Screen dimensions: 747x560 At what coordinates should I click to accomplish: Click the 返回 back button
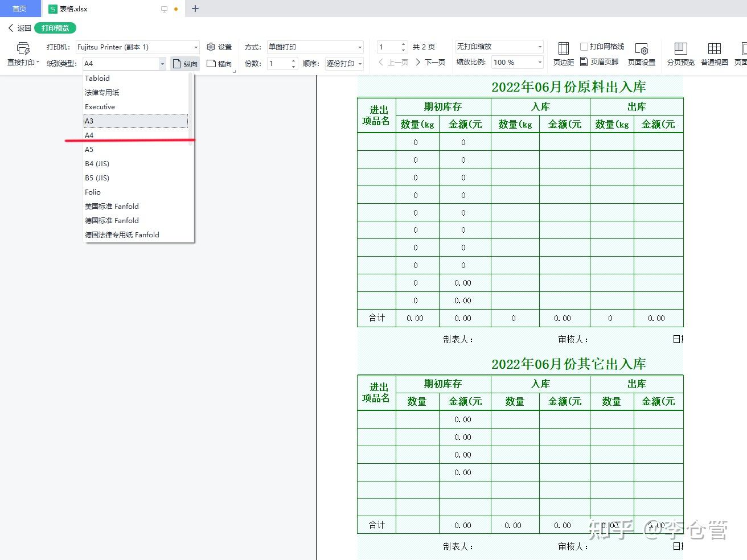click(x=19, y=27)
